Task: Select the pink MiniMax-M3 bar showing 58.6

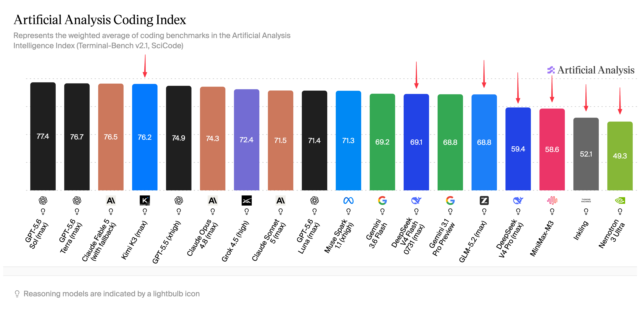Action: pyautogui.click(x=552, y=149)
